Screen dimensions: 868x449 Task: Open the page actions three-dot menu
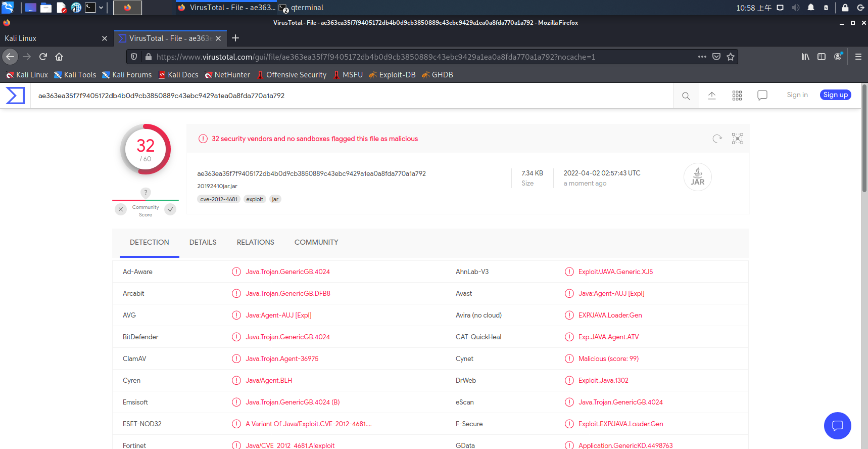702,57
